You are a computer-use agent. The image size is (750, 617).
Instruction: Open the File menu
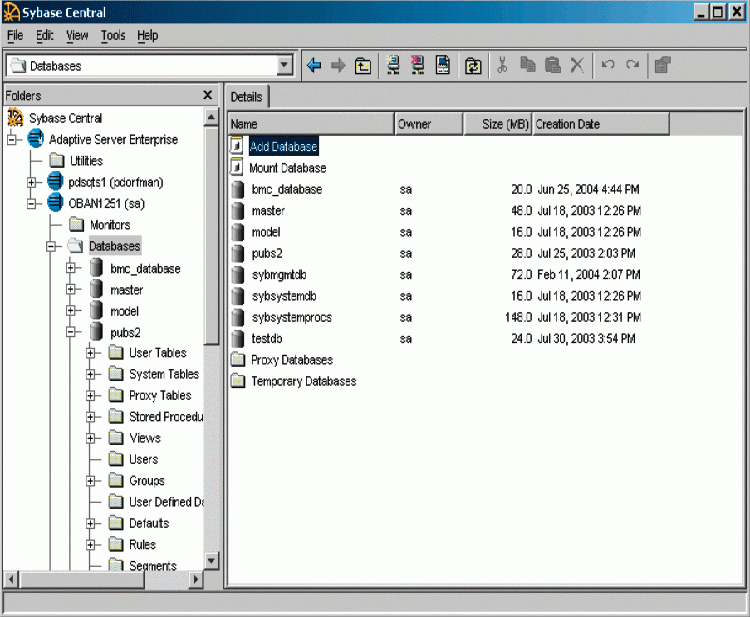tap(15, 35)
